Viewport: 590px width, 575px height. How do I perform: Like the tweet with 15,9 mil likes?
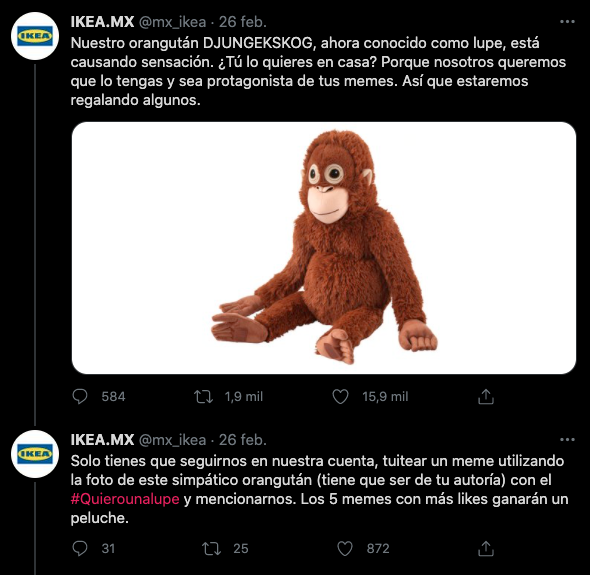[341, 397]
